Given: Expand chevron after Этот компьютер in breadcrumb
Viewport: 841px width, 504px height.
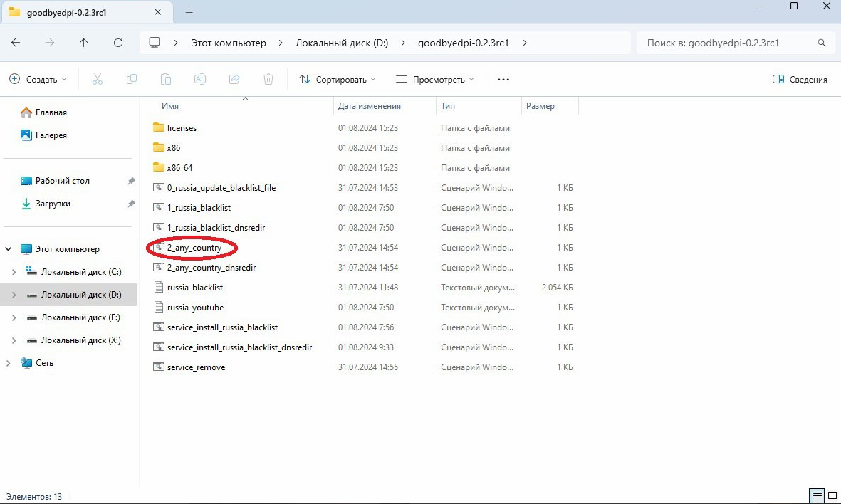Looking at the screenshot, I should (281, 43).
